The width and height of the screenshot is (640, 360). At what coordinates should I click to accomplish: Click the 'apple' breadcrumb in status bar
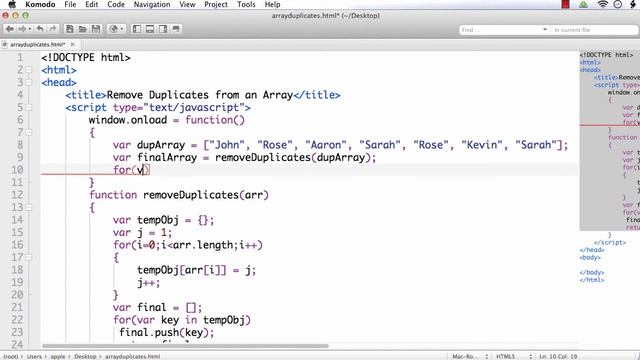[x=58, y=356]
